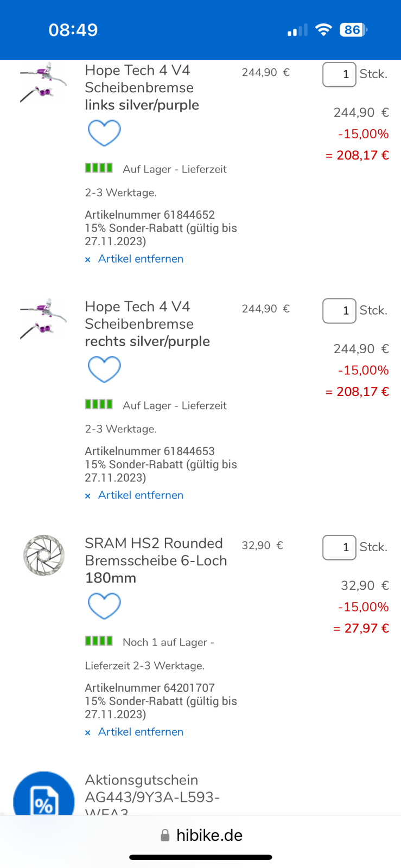Favorite the Hope Tech 4 V4 links brake
Image resolution: width=401 pixels, height=868 pixels.
pos(104,133)
